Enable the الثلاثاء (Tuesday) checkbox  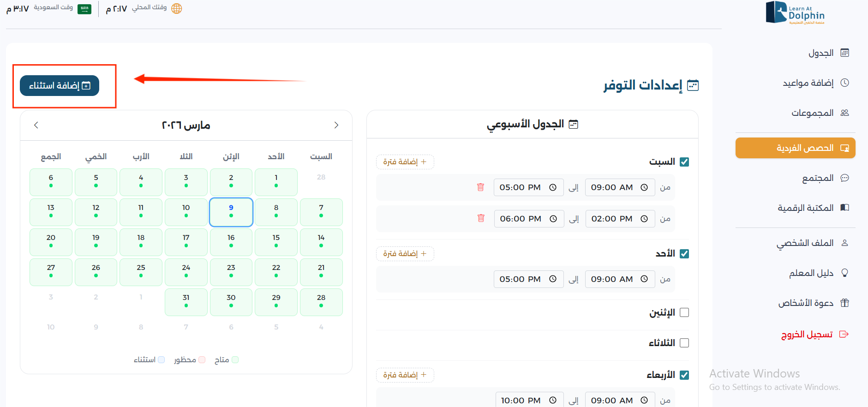684,343
